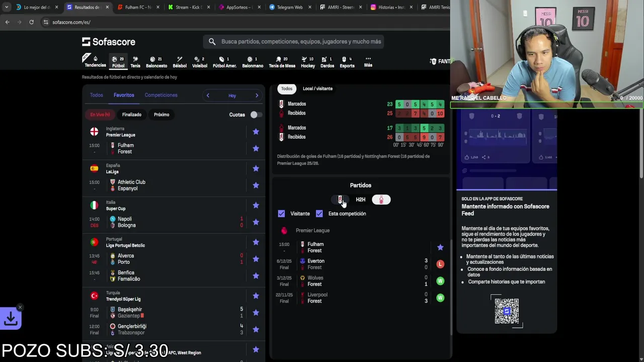Filter by Próximo matches

coord(162,115)
